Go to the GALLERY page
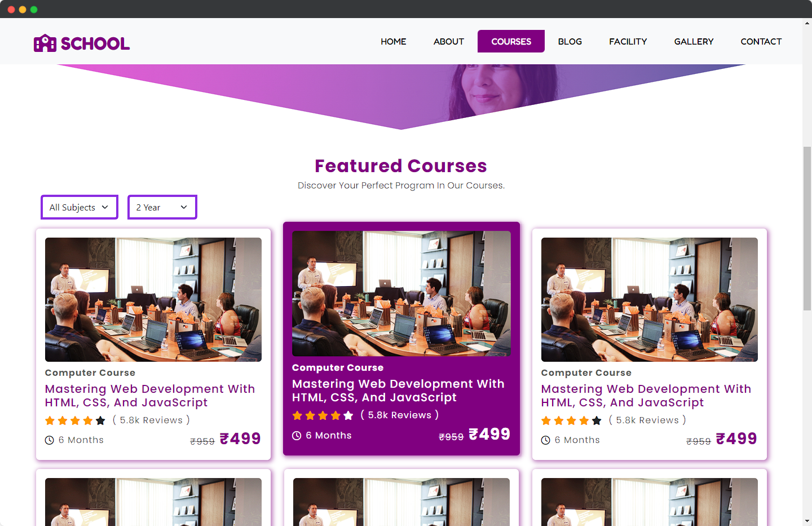The height and width of the screenshot is (526, 812). pos(694,41)
